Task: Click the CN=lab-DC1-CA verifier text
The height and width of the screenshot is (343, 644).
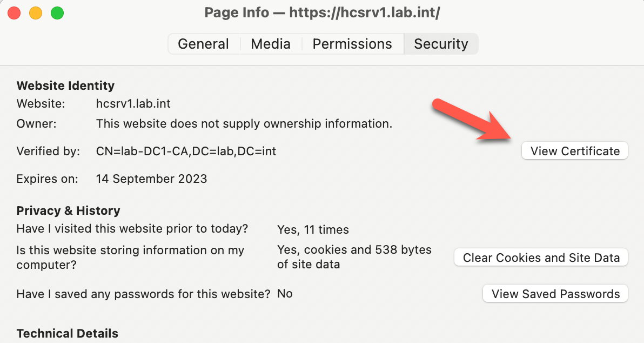Action: (186, 151)
